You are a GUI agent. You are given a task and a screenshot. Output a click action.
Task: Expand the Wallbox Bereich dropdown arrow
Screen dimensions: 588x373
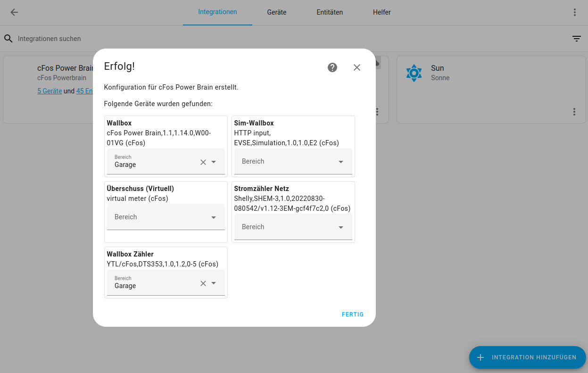(214, 162)
